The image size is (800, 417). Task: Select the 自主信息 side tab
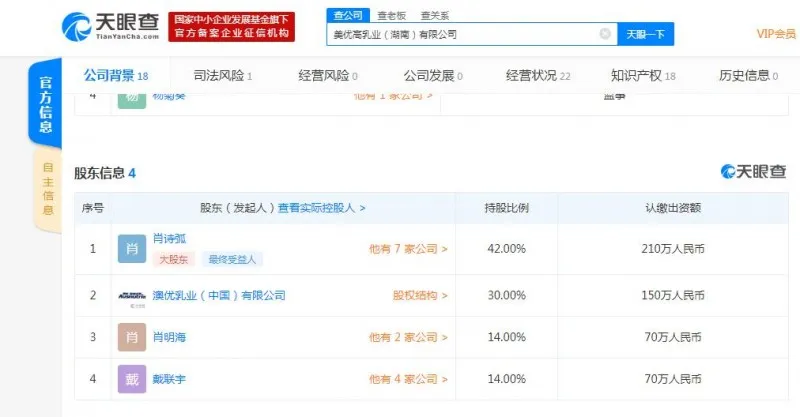(48, 189)
